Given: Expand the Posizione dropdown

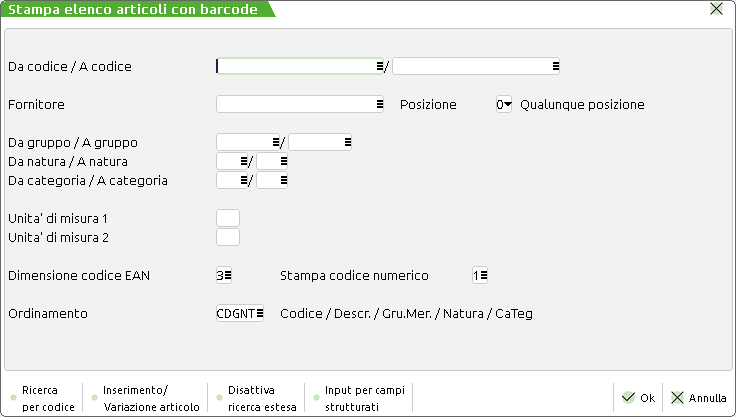Looking at the screenshot, I should point(507,103).
